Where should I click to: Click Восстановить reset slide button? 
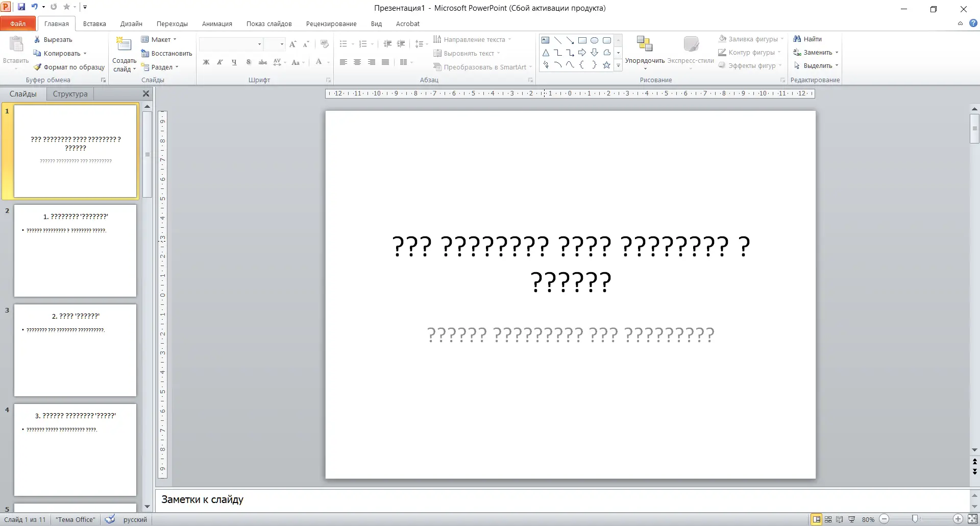[x=166, y=53]
